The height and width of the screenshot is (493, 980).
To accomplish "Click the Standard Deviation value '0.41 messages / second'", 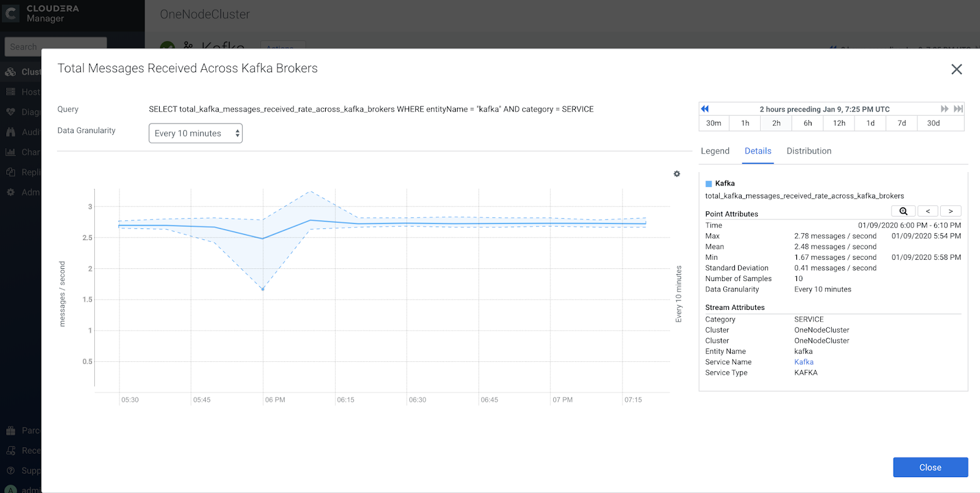I will click(x=835, y=268).
